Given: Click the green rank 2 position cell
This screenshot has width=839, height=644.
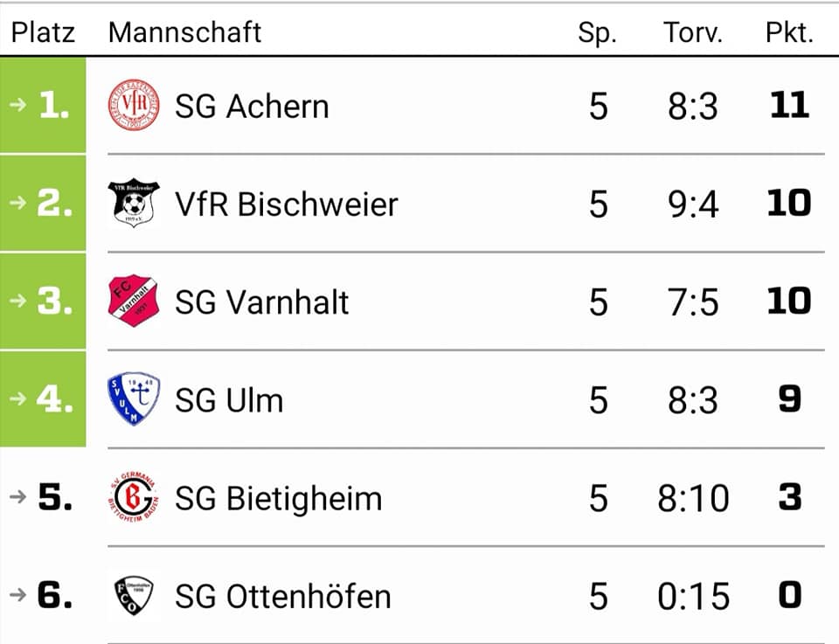Looking at the screenshot, I should (x=43, y=203).
